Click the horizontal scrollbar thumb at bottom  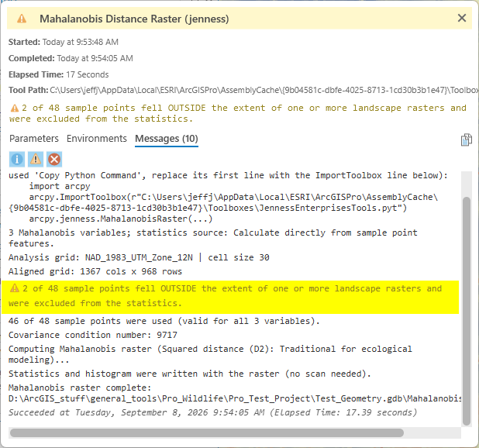click(x=207, y=432)
